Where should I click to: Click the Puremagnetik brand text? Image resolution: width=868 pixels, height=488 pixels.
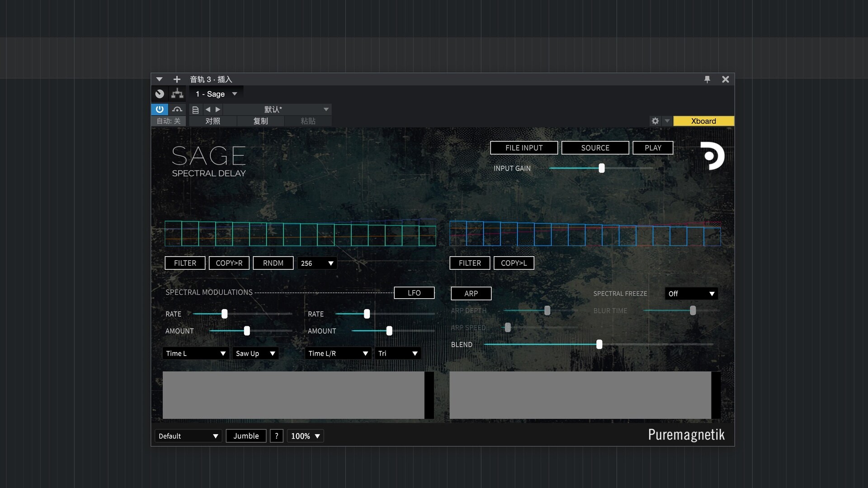click(x=686, y=435)
